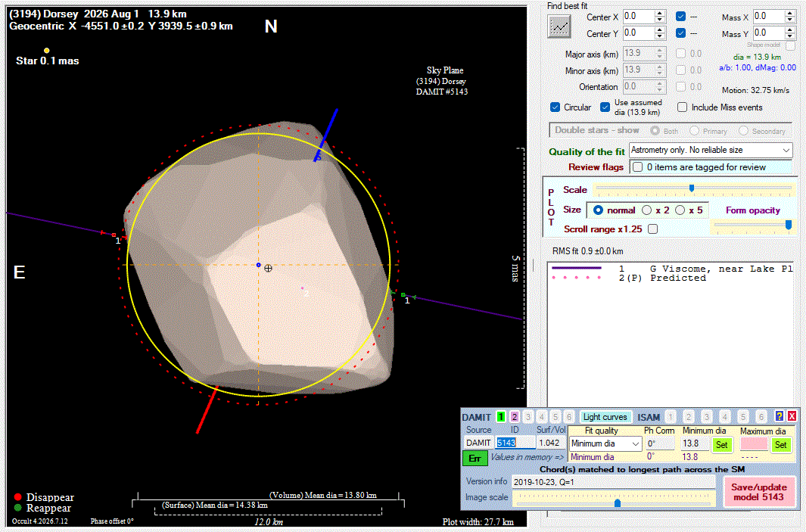Uncheck Use assumed dia checkbox
The width and height of the screenshot is (806, 532).
pyautogui.click(x=605, y=107)
